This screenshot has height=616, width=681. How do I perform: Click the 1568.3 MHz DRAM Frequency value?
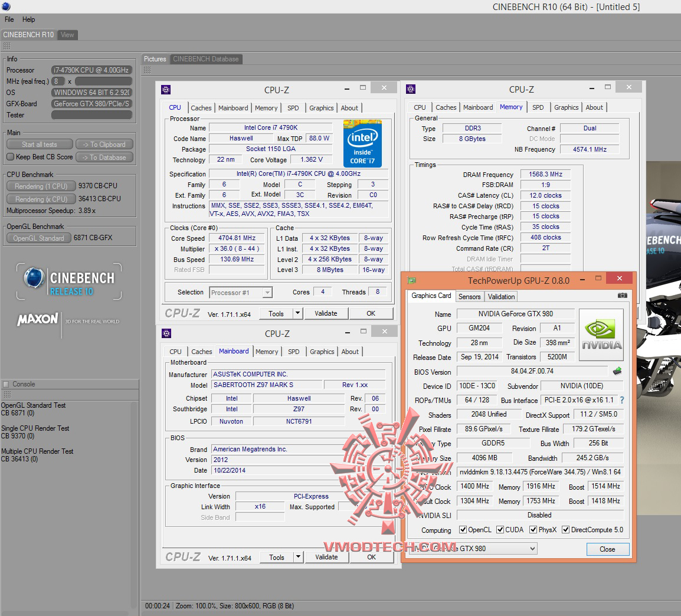[545, 174]
